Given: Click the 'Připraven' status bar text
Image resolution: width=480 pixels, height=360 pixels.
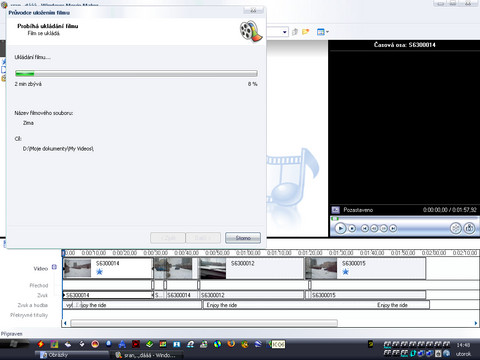Looking at the screenshot, I should click(12, 334).
